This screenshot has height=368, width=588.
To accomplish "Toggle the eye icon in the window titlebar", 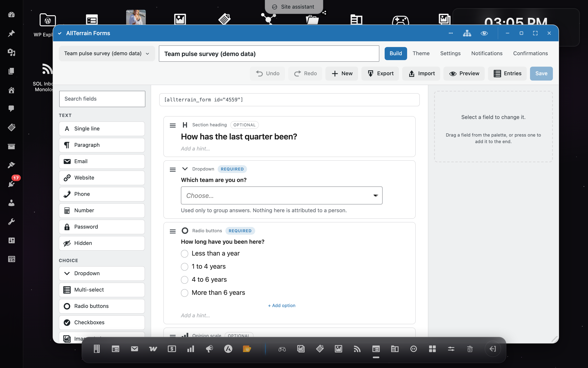I will [484, 33].
